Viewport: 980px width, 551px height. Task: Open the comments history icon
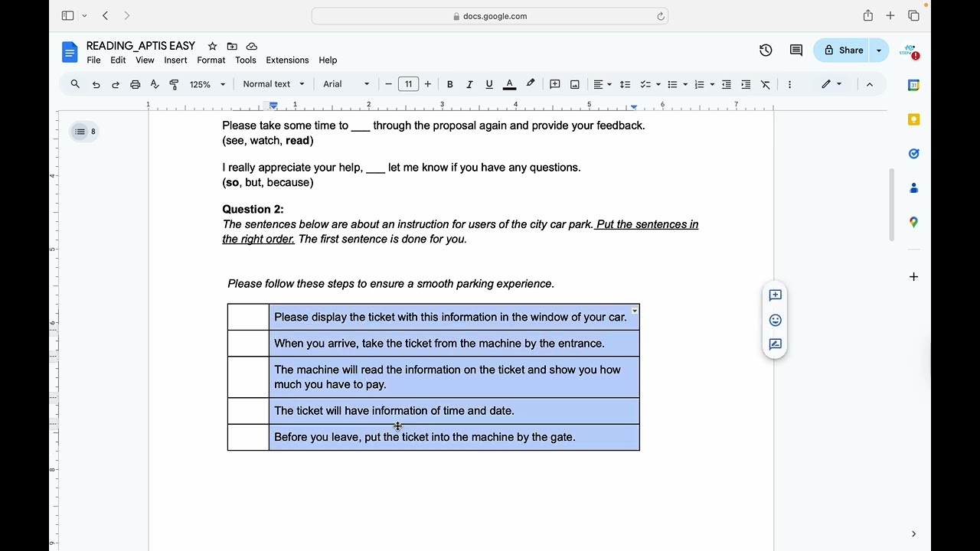pos(796,51)
